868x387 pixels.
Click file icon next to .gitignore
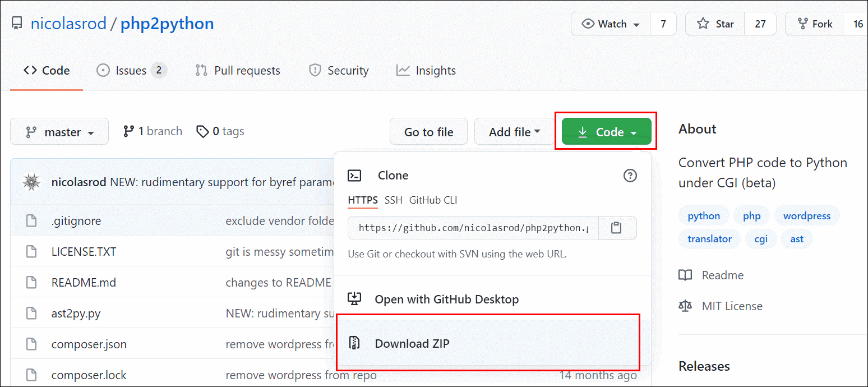[x=31, y=220]
